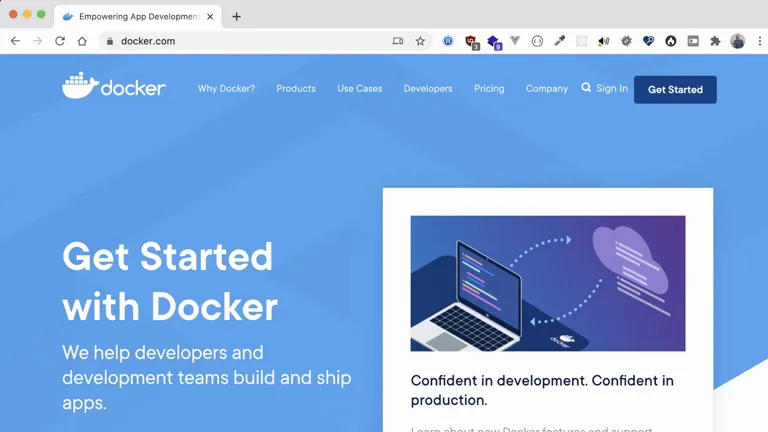768x432 pixels.
Task: Open the Company nav menu
Action: tap(547, 89)
